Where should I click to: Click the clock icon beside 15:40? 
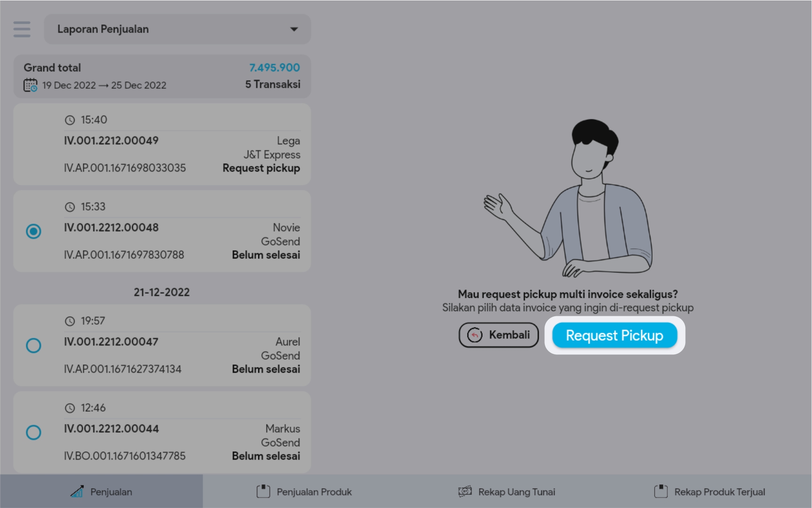70,120
